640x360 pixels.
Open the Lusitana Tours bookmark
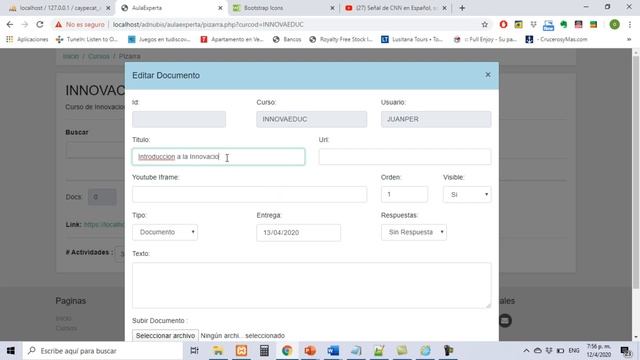click(x=412, y=39)
